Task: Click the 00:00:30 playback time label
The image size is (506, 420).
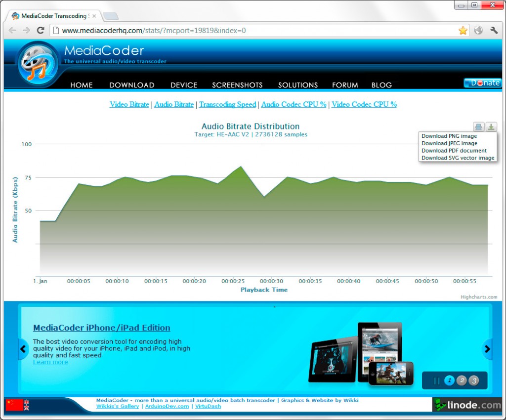Action: 271,281
